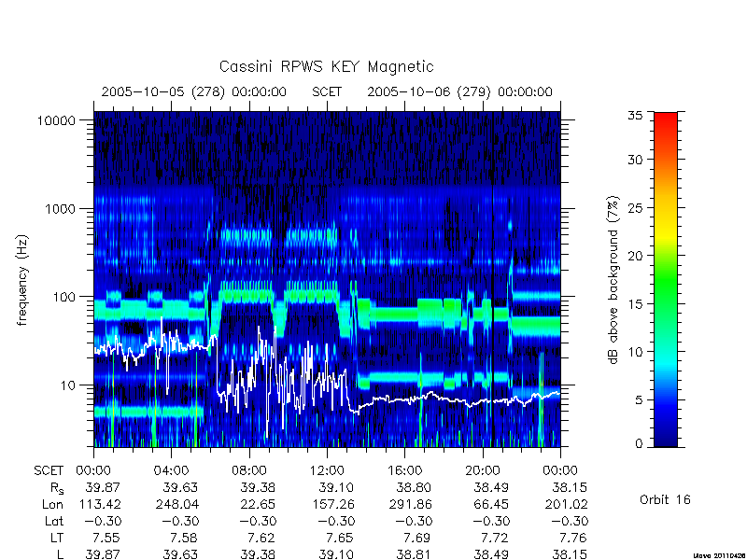Select the 04:00 time tick label

[171, 470]
